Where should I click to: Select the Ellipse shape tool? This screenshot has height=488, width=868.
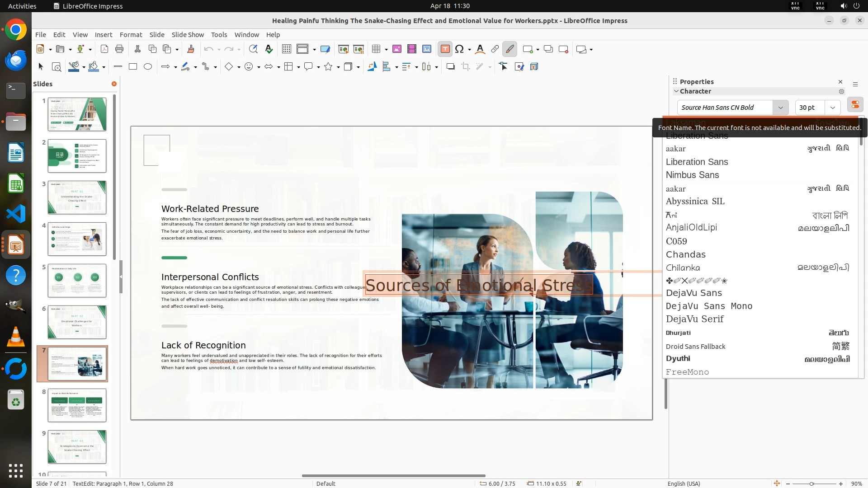pyautogui.click(x=148, y=67)
